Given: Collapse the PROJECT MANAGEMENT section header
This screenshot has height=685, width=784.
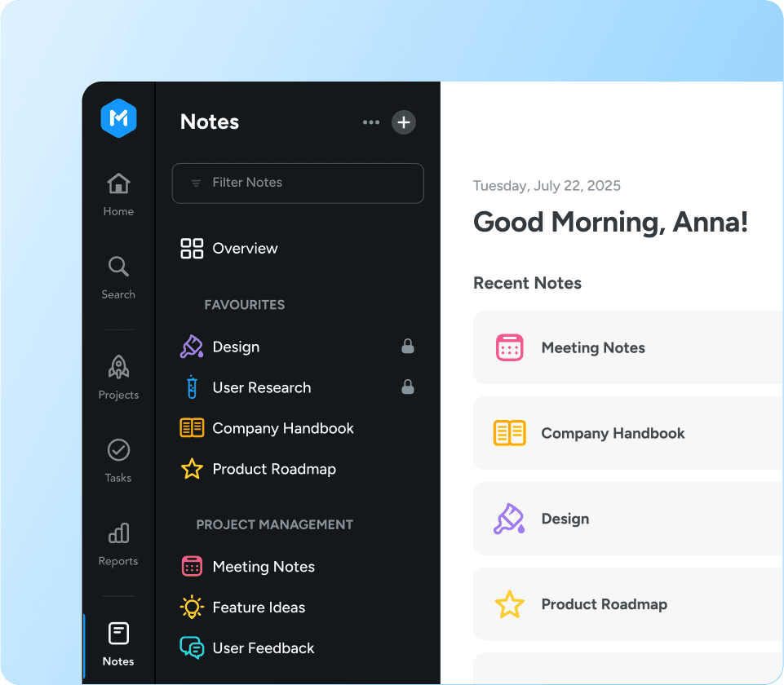Looking at the screenshot, I should click(274, 524).
